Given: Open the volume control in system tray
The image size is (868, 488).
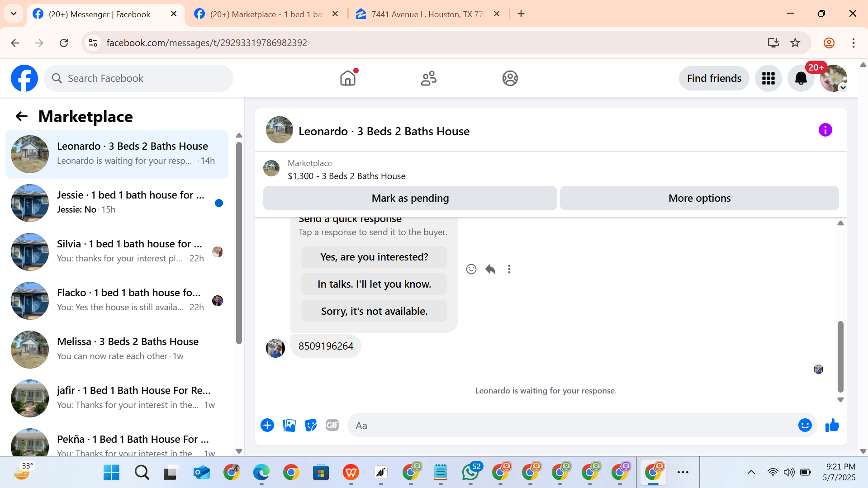Looking at the screenshot, I should pyautogui.click(x=789, y=473).
